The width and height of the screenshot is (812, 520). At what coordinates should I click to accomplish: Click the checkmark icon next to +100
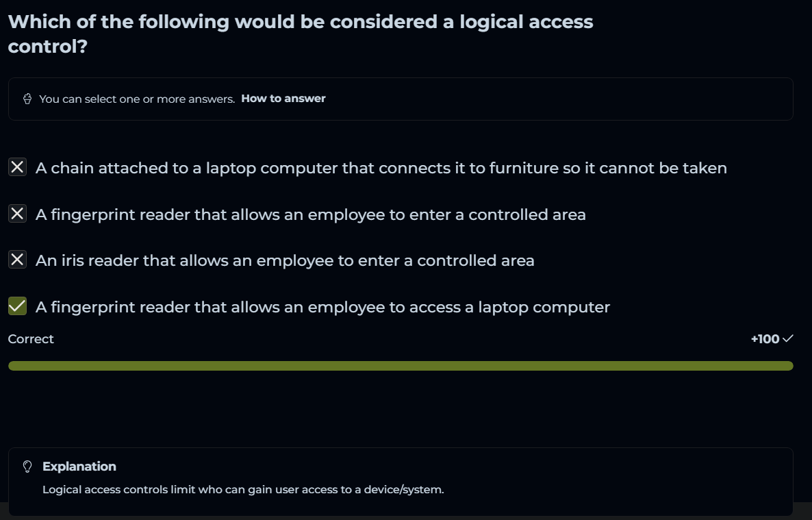[787, 338]
